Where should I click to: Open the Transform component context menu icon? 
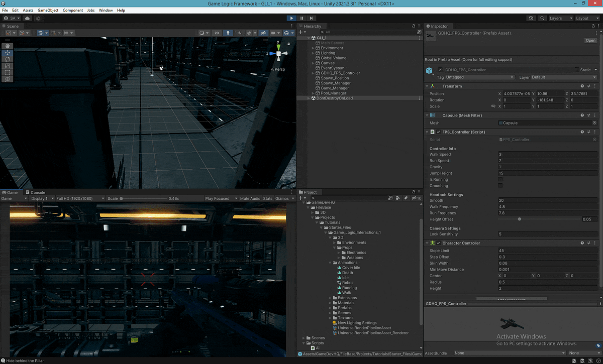595,86
